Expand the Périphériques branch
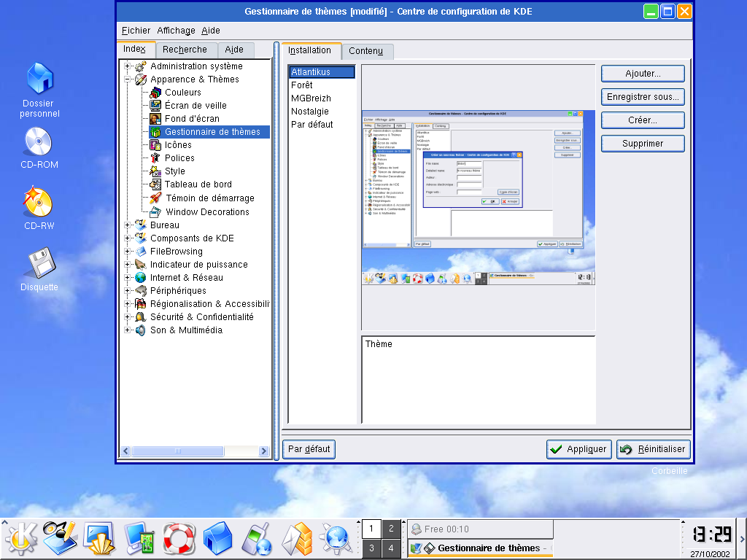Screen dimensions: 747x560 click(127, 290)
